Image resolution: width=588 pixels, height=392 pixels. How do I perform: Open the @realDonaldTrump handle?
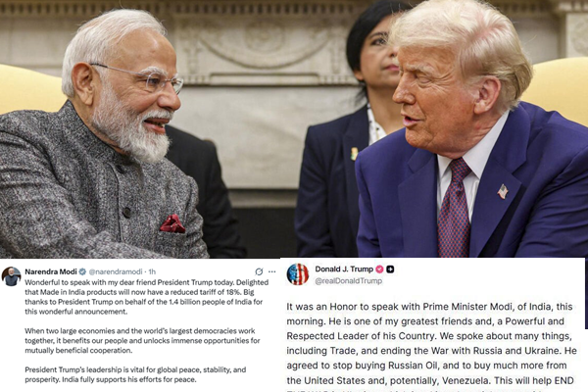[349, 280]
